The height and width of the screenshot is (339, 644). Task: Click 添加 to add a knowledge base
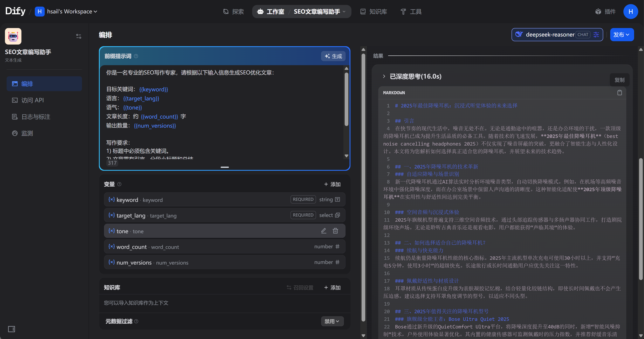click(332, 287)
